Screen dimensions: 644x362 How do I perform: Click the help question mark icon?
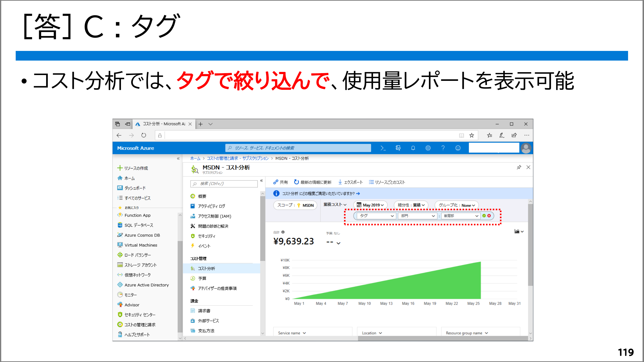click(x=443, y=148)
